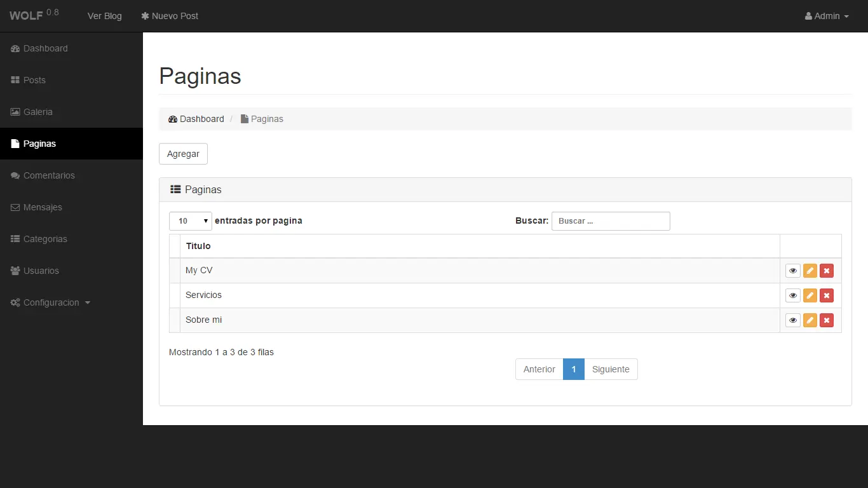Go to the Anterior page
868x488 pixels.
539,369
